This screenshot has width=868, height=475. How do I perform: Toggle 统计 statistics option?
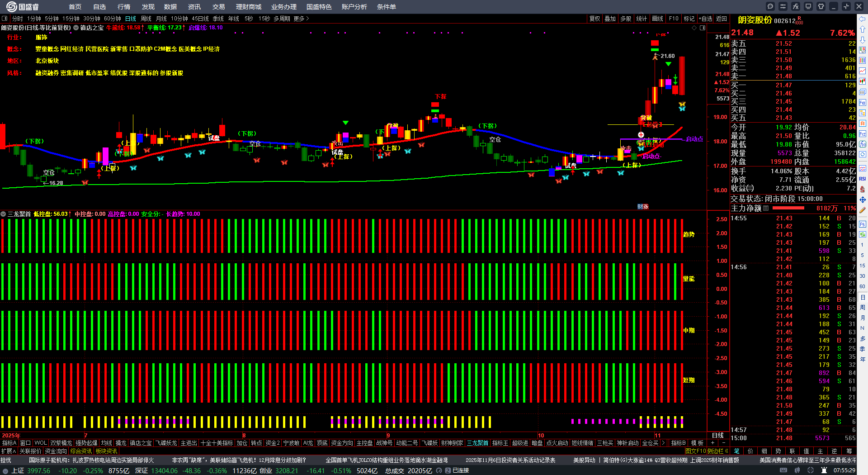[642, 19]
